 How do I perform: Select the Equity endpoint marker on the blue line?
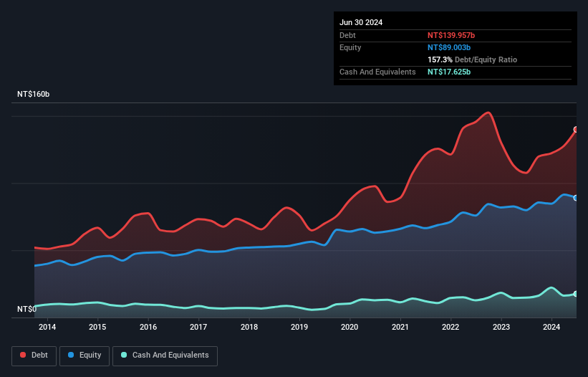click(576, 198)
